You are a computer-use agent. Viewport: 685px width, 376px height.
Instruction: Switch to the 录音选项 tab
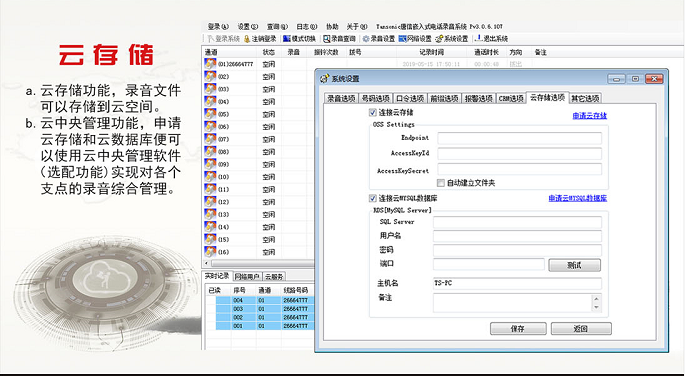click(x=342, y=98)
